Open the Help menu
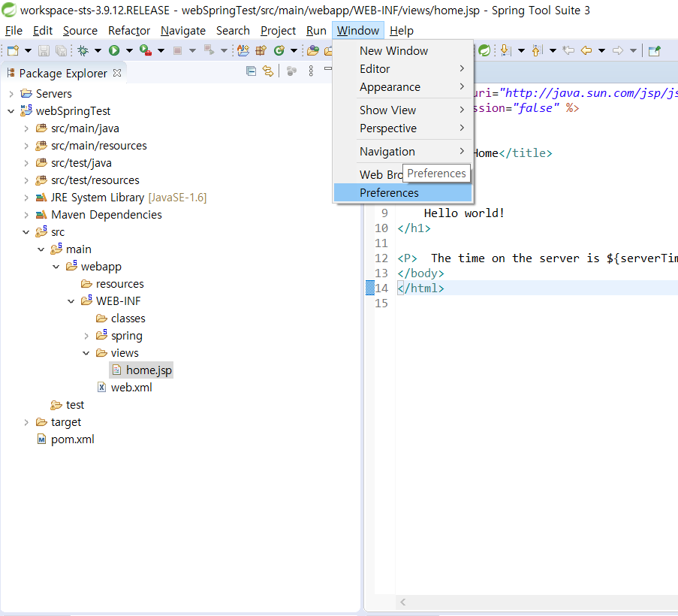678x616 pixels. tap(402, 31)
